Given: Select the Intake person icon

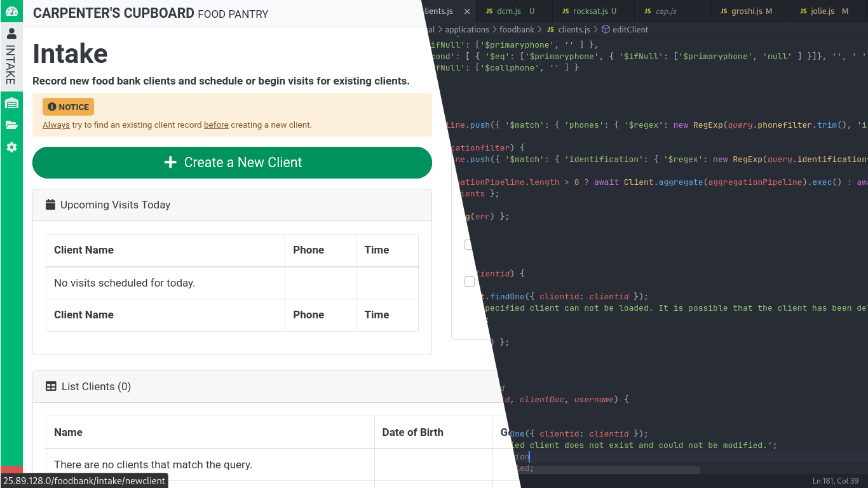Looking at the screenshot, I should [x=11, y=34].
